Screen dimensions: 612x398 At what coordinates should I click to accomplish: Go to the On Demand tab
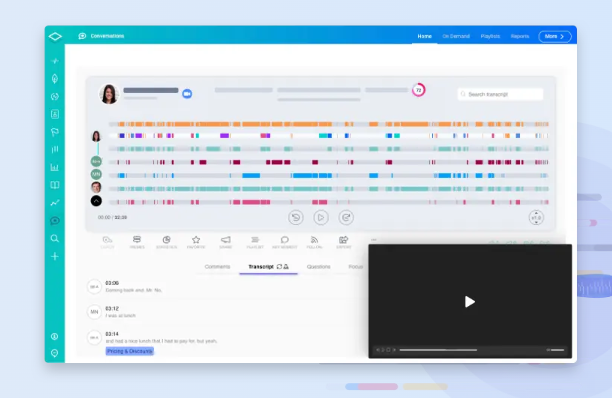[456, 36]
